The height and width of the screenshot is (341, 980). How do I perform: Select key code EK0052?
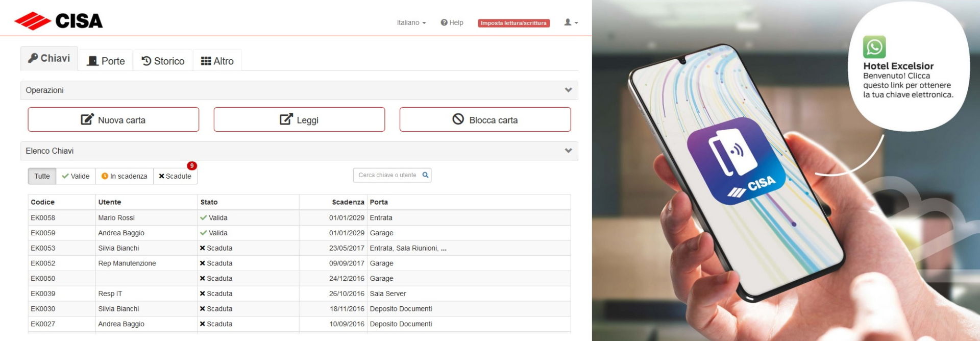tap(43, 263)
